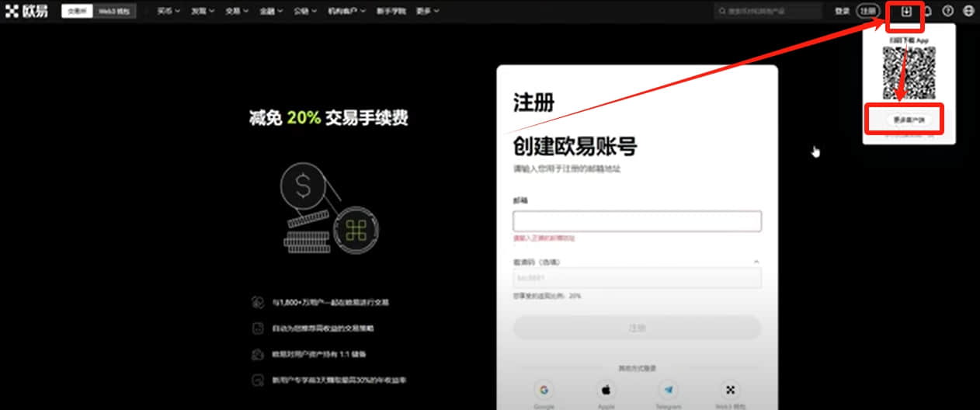Expand the 买币 dropdown menu
Image resolution: width=980 pixels, height=410 pixels.
click(x=169, y=12)
